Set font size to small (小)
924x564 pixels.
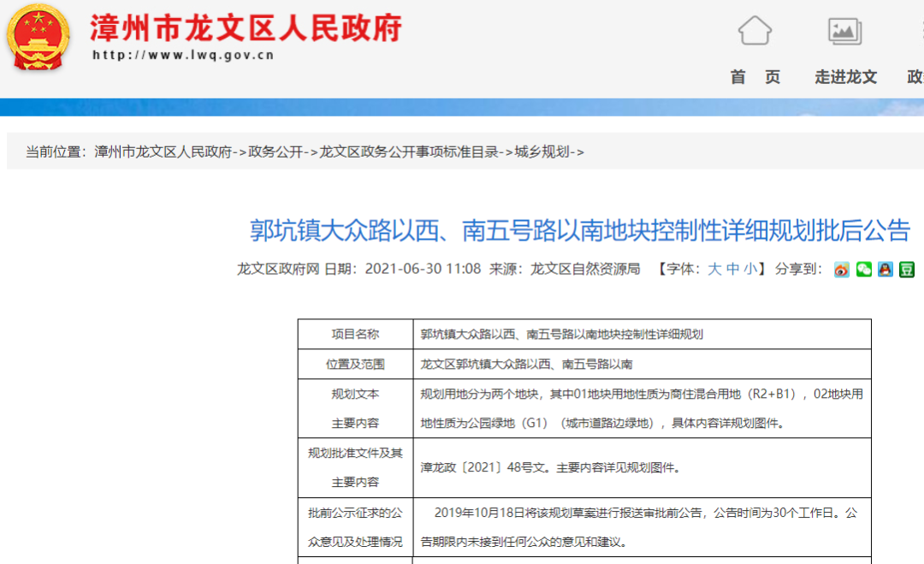click(749, 269)
